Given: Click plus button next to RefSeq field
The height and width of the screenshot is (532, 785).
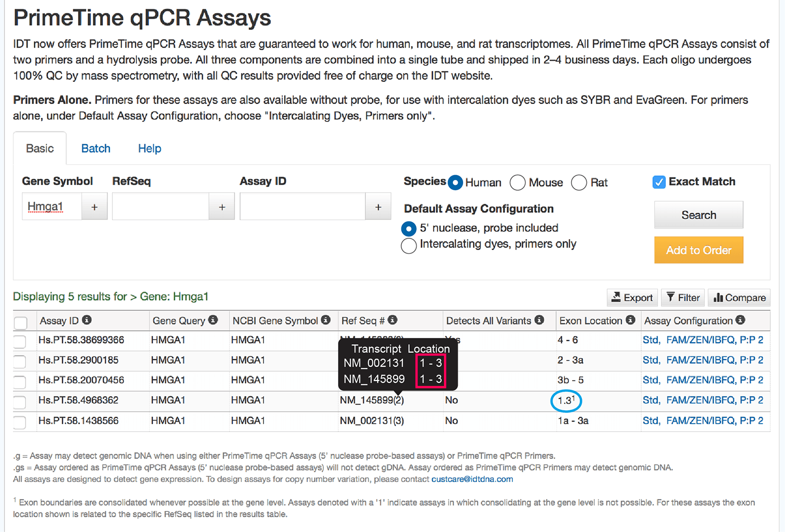Looking at the screenshot, I should (x=222, y=207).
